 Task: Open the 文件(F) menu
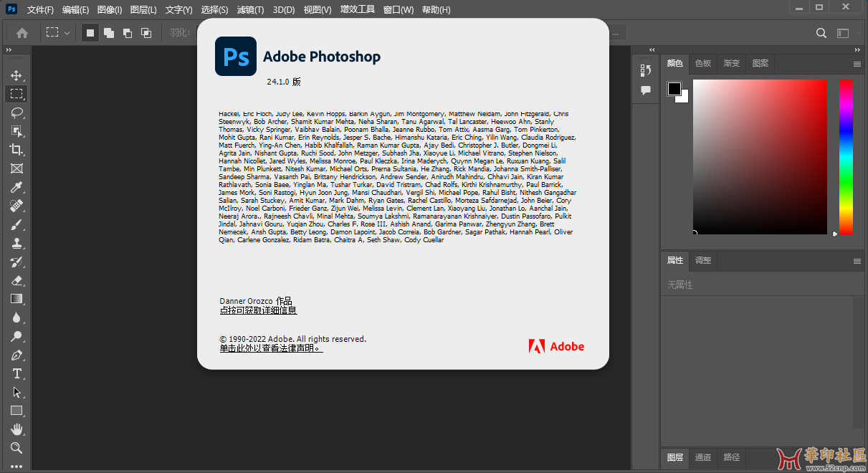[40, 10]
